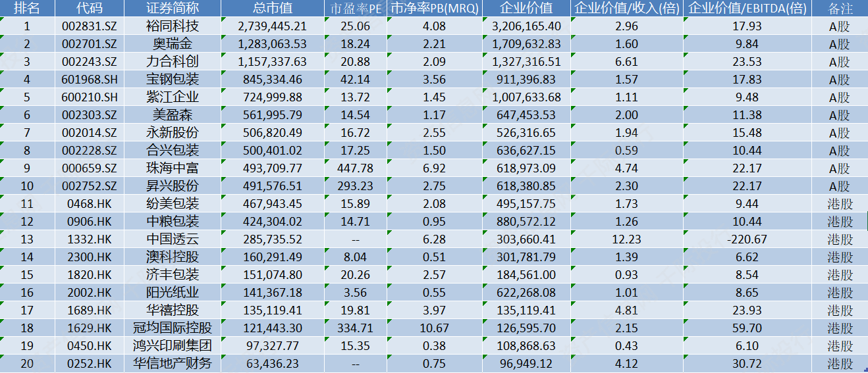Click revenue multiple 12.23
Screen dimensions: 868x373
[626, 239]
